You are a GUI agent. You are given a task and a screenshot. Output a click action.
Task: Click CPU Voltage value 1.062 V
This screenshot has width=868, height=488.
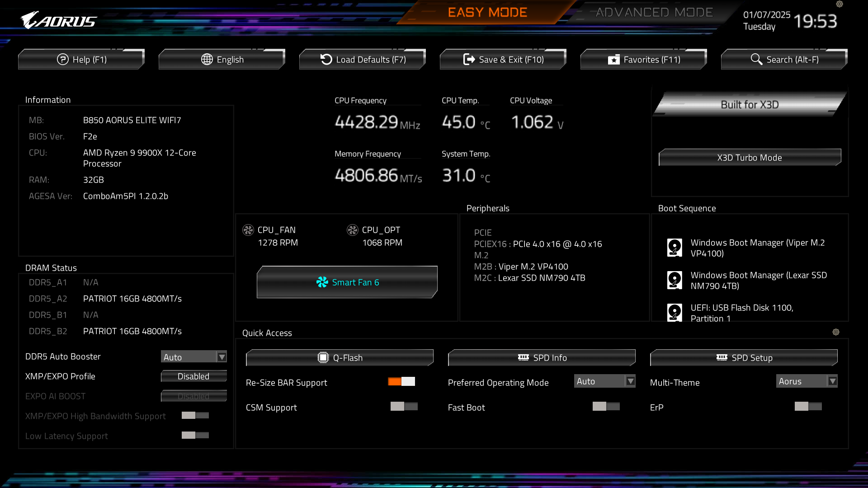(538, 122)
